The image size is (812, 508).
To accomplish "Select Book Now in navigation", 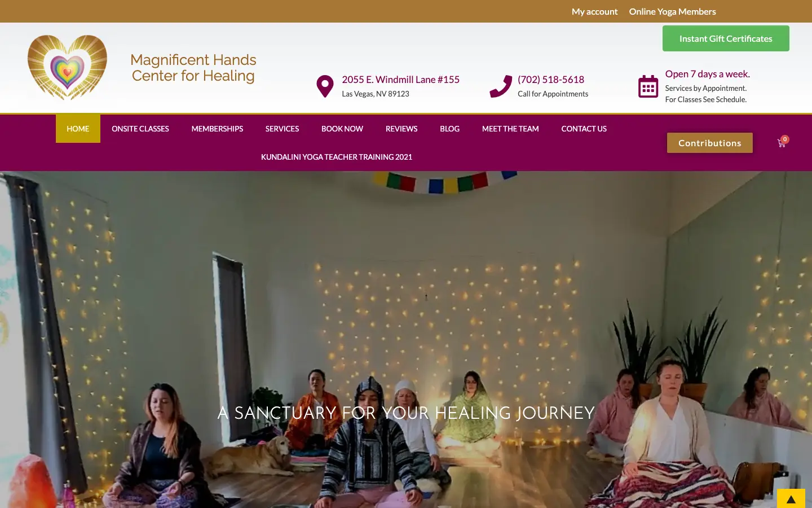I will tap(342, 129).
